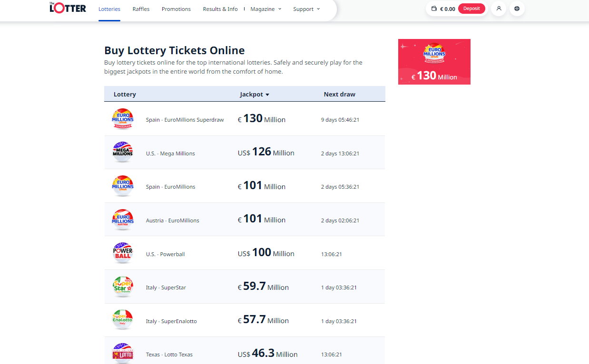The image size is (589, 364).
Task: Click the SuperEnalotto Italy logo
Action: (123, 319)
